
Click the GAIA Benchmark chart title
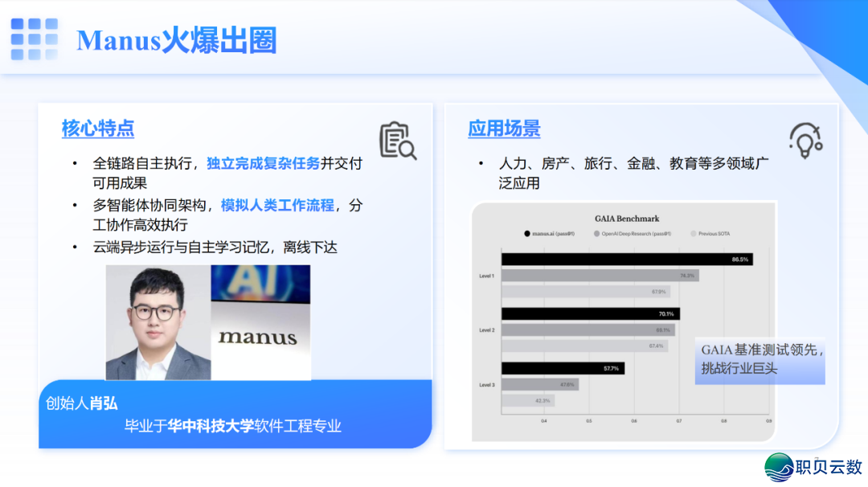[x=626, y=218]
